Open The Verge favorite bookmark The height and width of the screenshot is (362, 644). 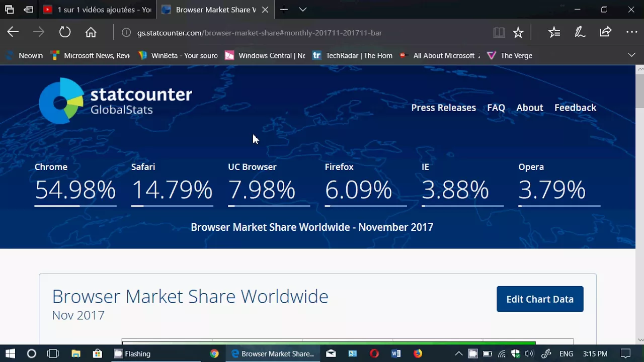pyautogui.click(x=510, y=55)
